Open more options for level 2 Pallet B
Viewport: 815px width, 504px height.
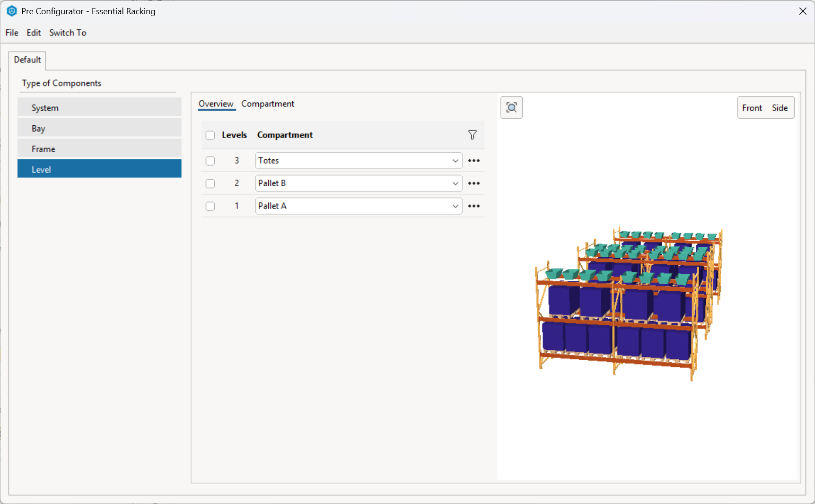pos(473,183)
